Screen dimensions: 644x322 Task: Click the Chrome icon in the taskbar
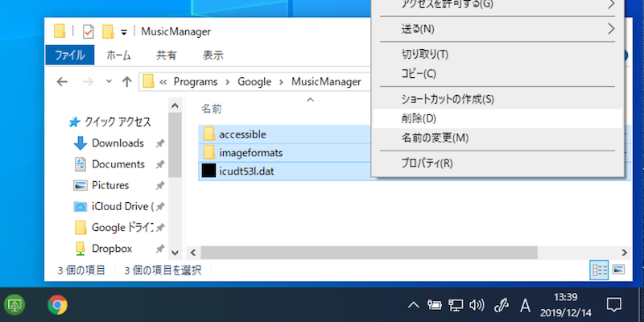(x=57, y=304)
